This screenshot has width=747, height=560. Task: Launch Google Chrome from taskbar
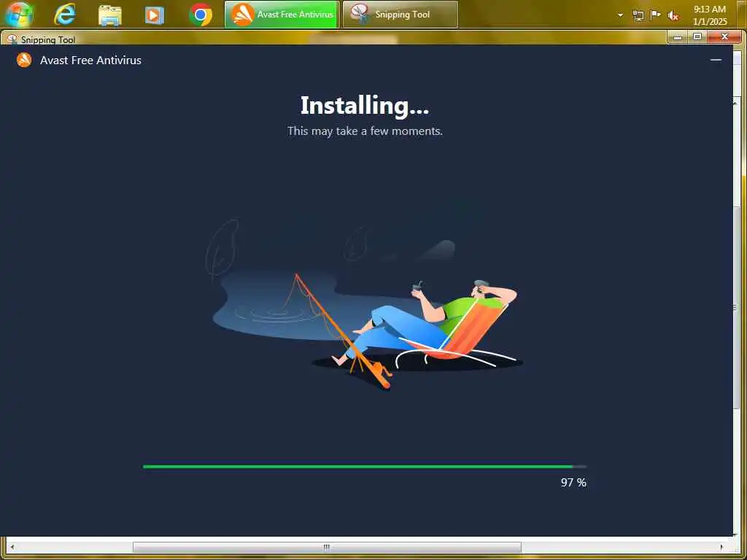(201, 15)
